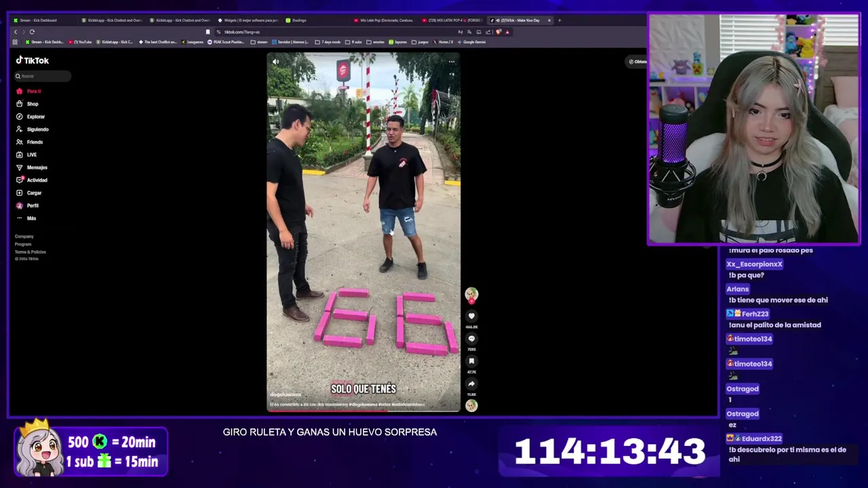The image size is (868, 488).
Task: Click the LIVE camera icon
Action: [x=19, y=155]
